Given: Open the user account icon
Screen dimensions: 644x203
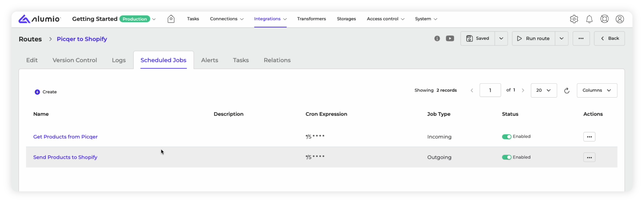Looking at the screenshot, I should click(620, 19).
